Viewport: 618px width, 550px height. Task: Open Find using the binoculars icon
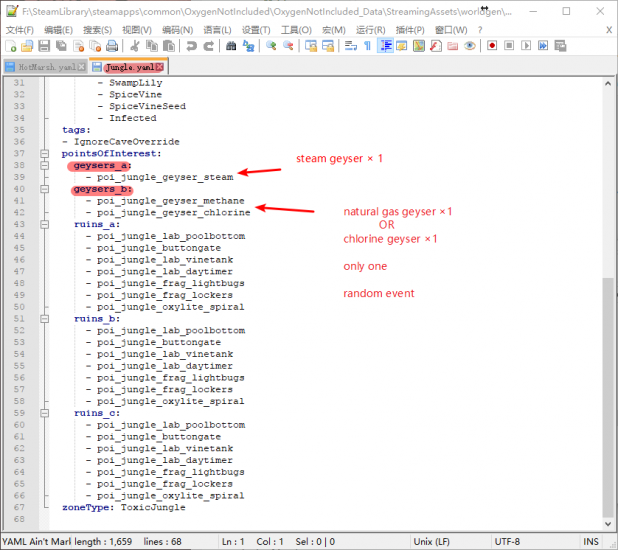coord(229,46)
